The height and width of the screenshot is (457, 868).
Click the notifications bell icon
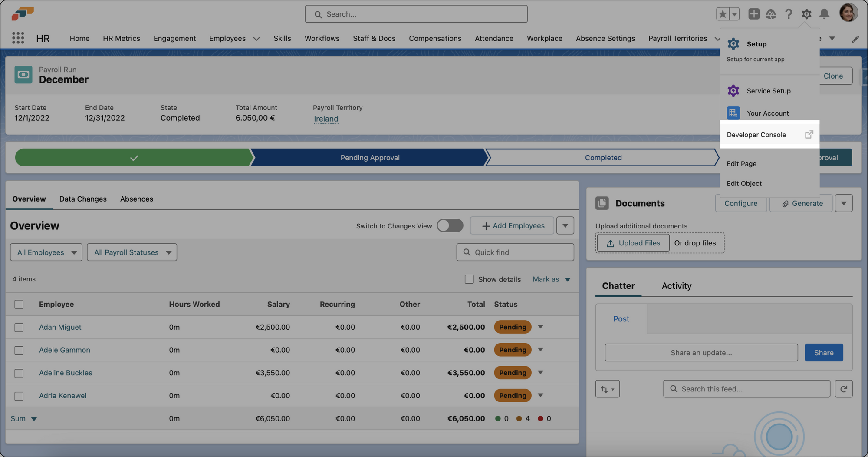pyautogui.click(x=824, y=14)
